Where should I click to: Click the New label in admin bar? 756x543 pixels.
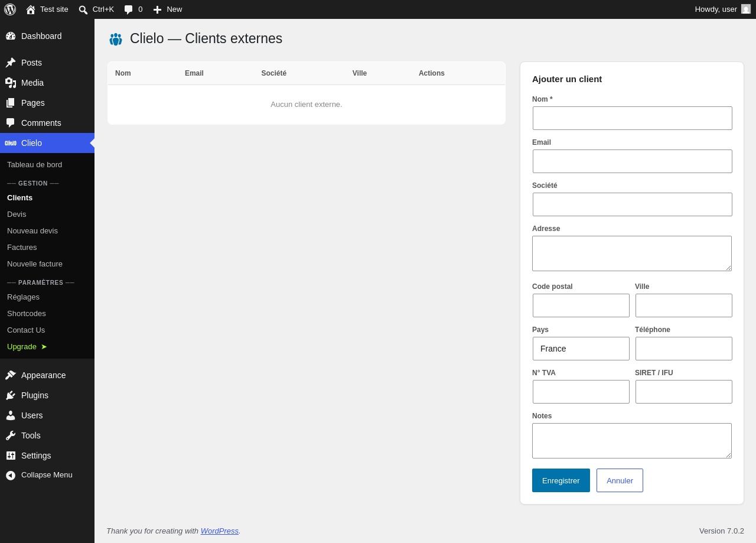(174, 9)
